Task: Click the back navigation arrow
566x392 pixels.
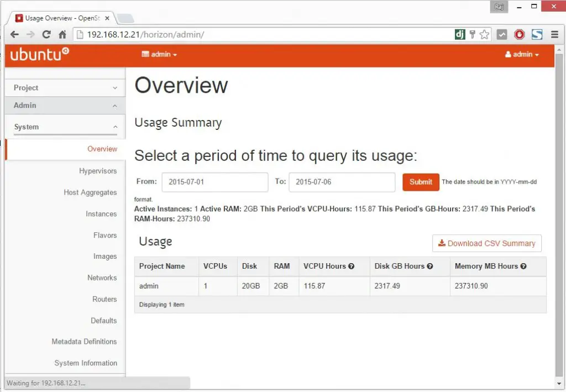Action: click(x=14, y=34)
